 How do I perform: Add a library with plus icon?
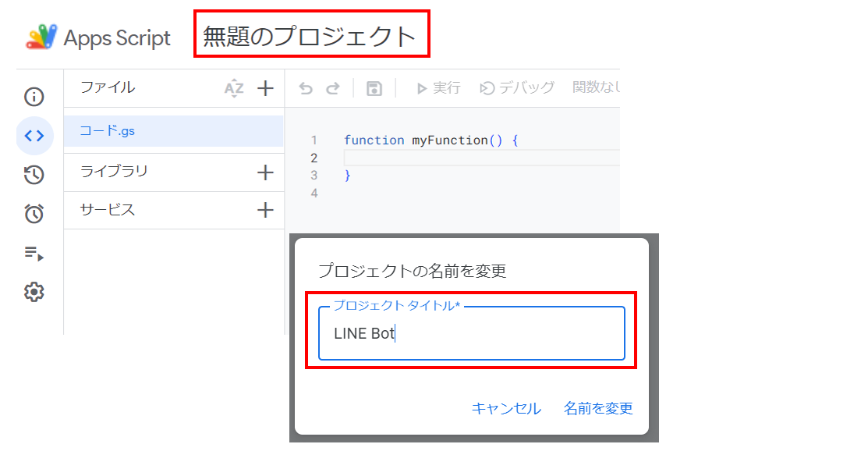[x=266, y=172]
